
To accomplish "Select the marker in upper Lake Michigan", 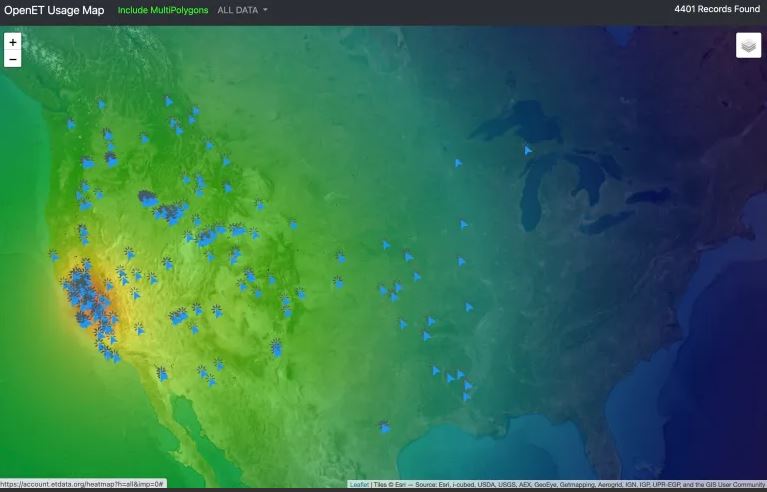I will pos(528,150).
